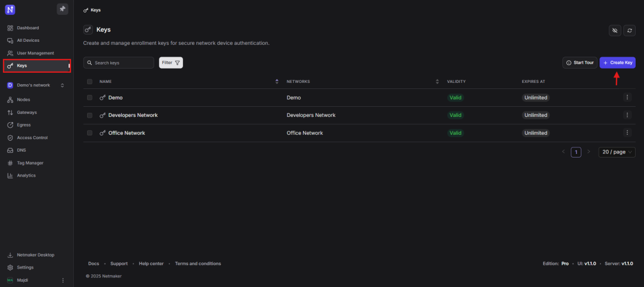The height and width of the screenshot is (287, 644).
Task: Click the Demo network cell
Action: [x=293, y=98]
